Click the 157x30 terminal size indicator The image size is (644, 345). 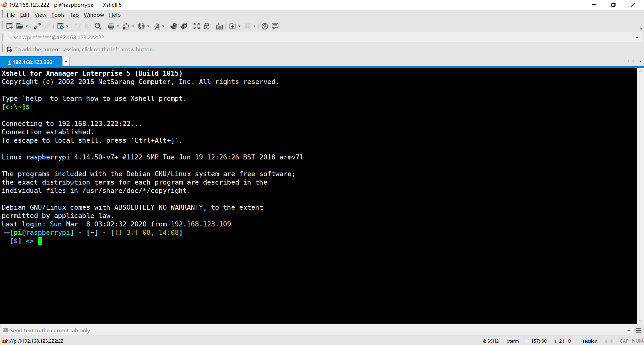tap(536, 341)
